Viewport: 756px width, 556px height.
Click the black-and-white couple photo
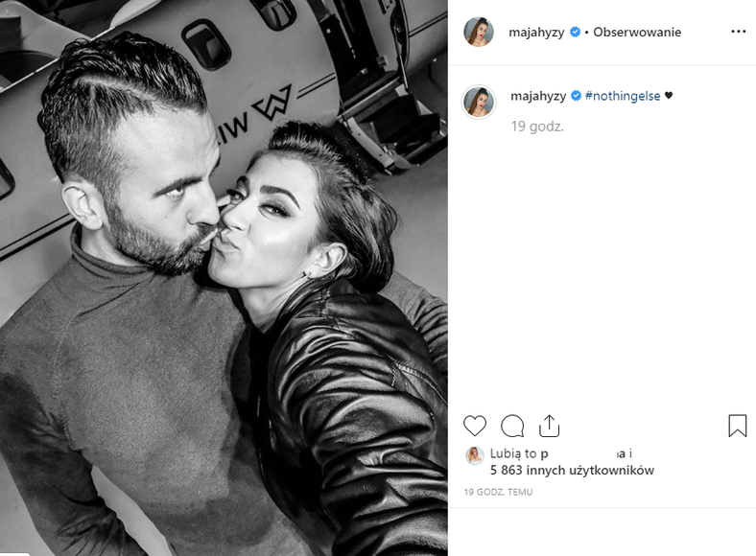[x=224, y=278]
